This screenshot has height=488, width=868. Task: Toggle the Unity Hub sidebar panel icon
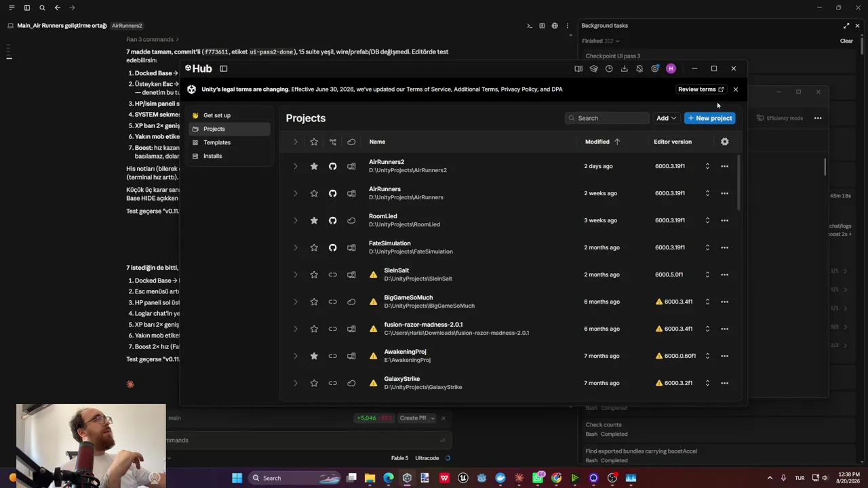click(x=224, y=68)
